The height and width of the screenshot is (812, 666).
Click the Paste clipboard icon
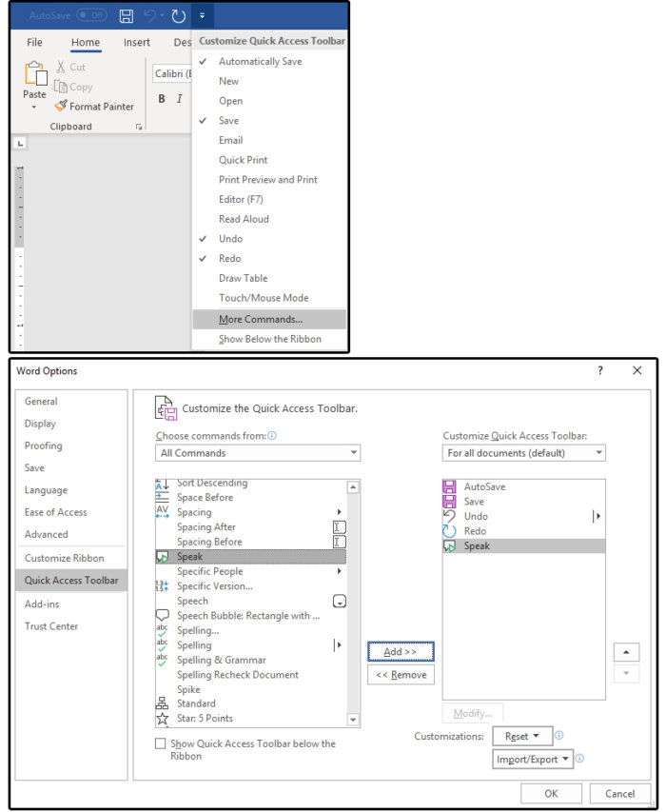(x=35, y=72)
